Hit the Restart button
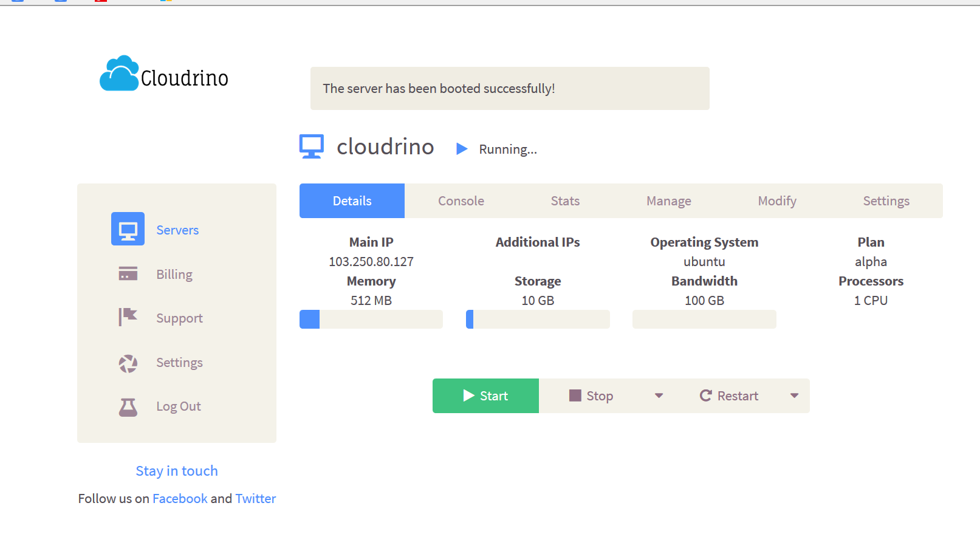This screenshot has height=548, width=980. (x=729, y=396)
